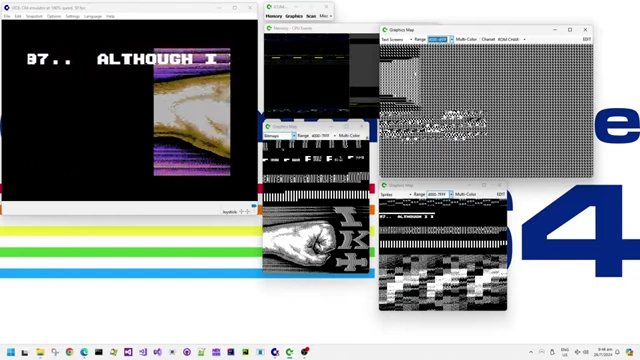Click the Sprites Graphics Map title icon

click(x=384, y=185)
